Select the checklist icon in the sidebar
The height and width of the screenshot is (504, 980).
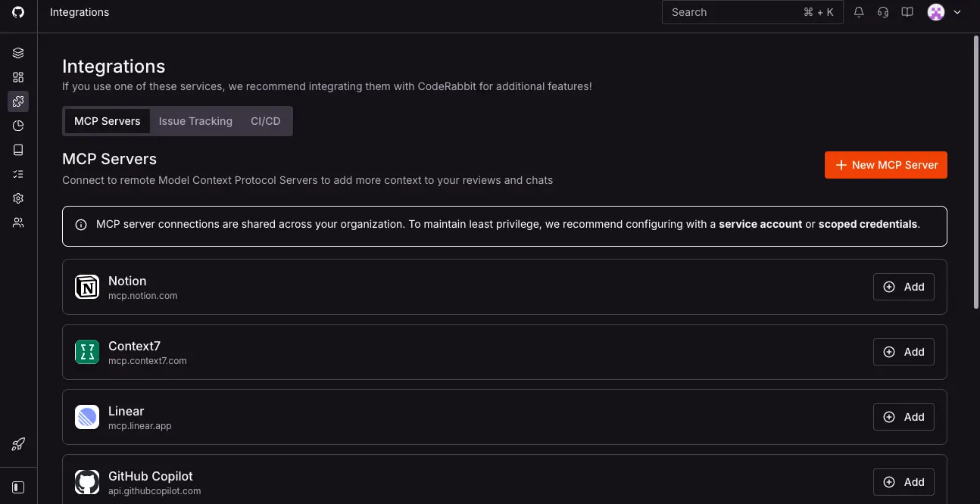(18, 173)
